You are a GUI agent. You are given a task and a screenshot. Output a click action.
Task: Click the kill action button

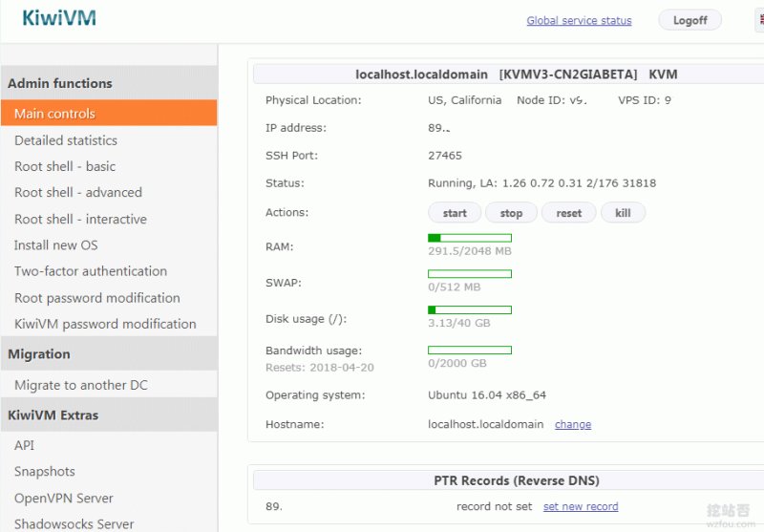pos(624,213)
